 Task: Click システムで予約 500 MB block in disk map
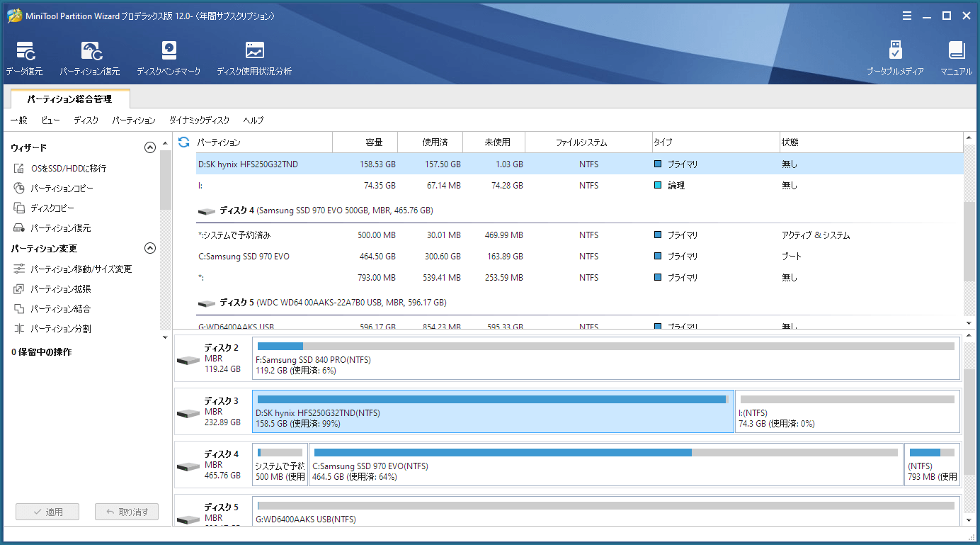pos(280,464)
